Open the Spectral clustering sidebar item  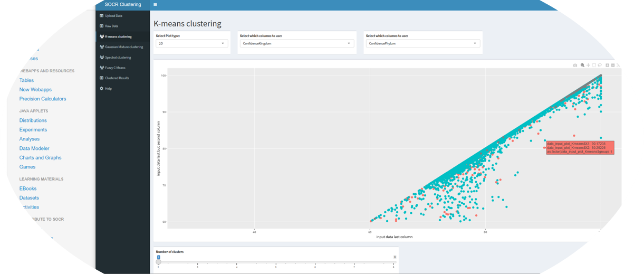point(123,58)
